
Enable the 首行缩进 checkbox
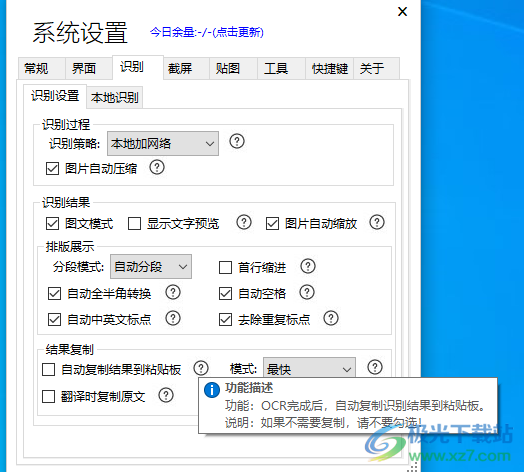click(x=225, y=267)
